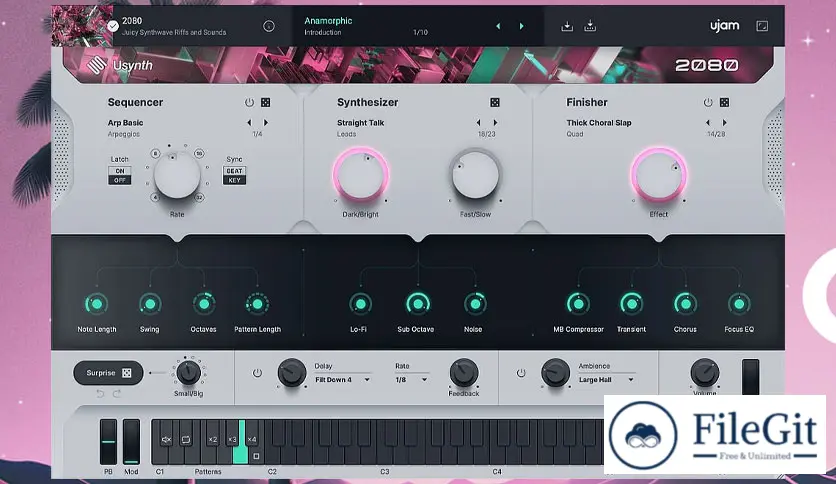Click the Small/Big knob

(188, 373)
